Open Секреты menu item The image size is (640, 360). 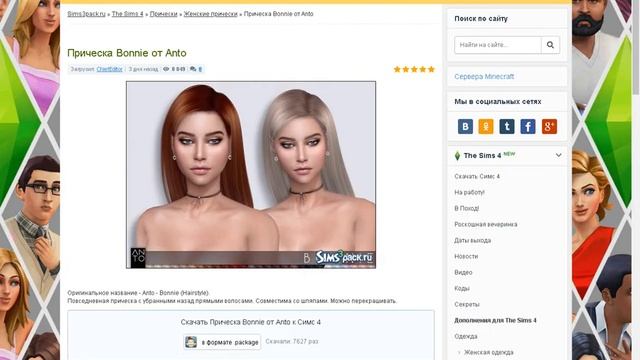coord(467,304)
